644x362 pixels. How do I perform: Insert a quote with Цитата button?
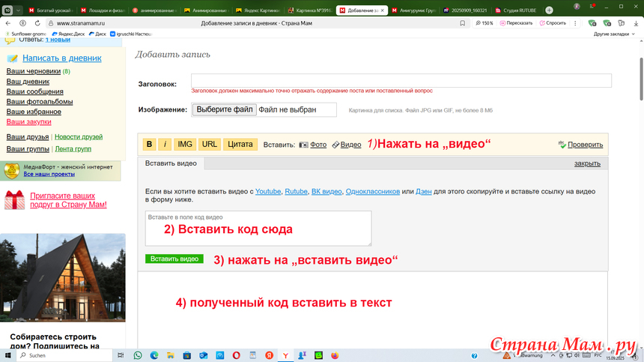click(x=240, y=145)
